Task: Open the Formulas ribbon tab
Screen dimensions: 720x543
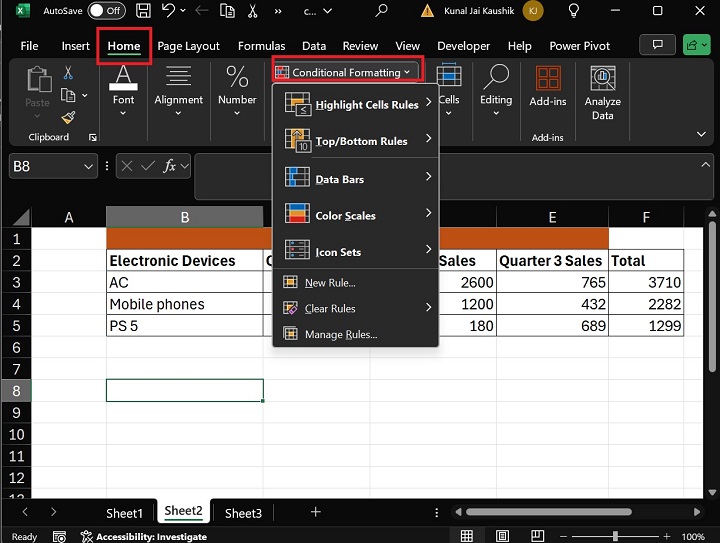Action: pyautogui.click(x=261, y=46)
